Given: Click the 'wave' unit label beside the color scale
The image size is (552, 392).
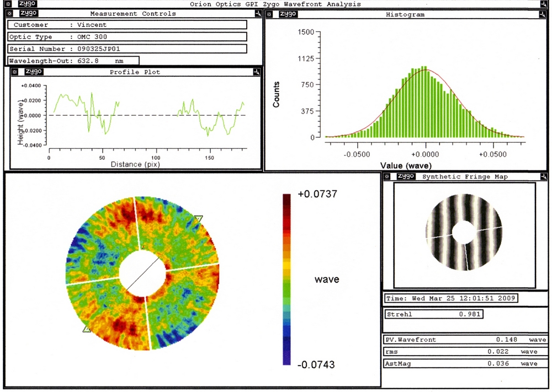Looking at the screenshot, I should tap(327, 280).
